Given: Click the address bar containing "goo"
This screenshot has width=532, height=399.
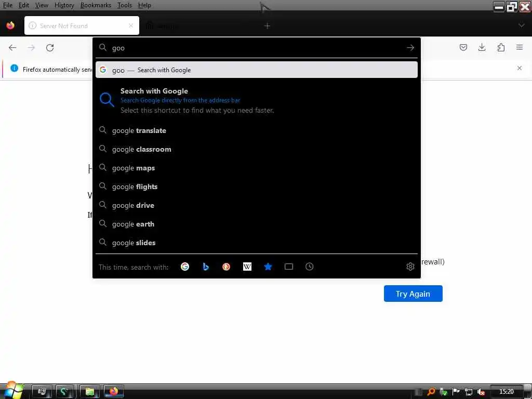Looking at the screenshot, I should [x=257, y=48].
